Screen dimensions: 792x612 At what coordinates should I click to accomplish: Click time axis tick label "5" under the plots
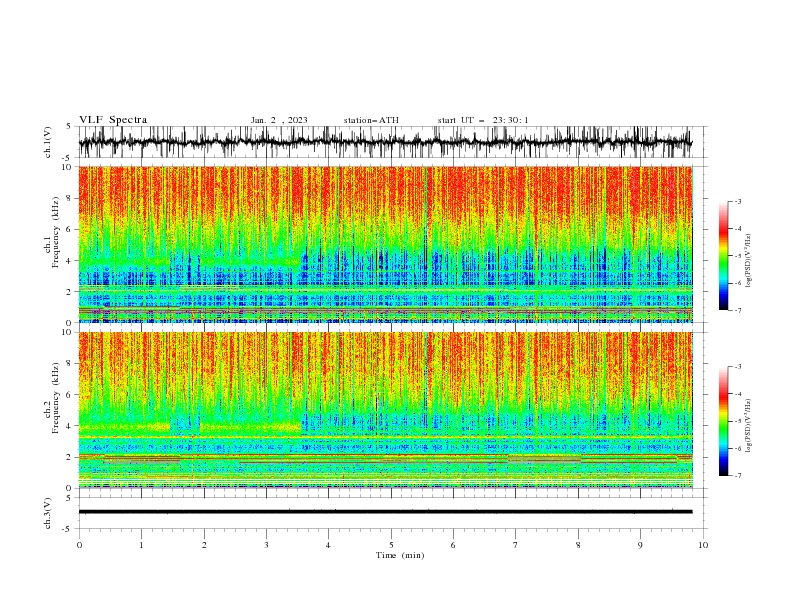click(x=391, y=545)
